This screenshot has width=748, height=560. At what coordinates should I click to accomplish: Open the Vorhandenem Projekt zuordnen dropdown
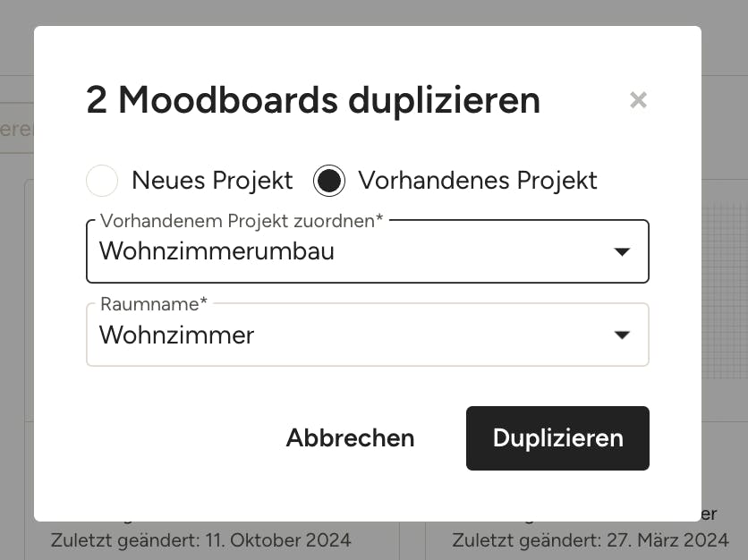point(368,251)
